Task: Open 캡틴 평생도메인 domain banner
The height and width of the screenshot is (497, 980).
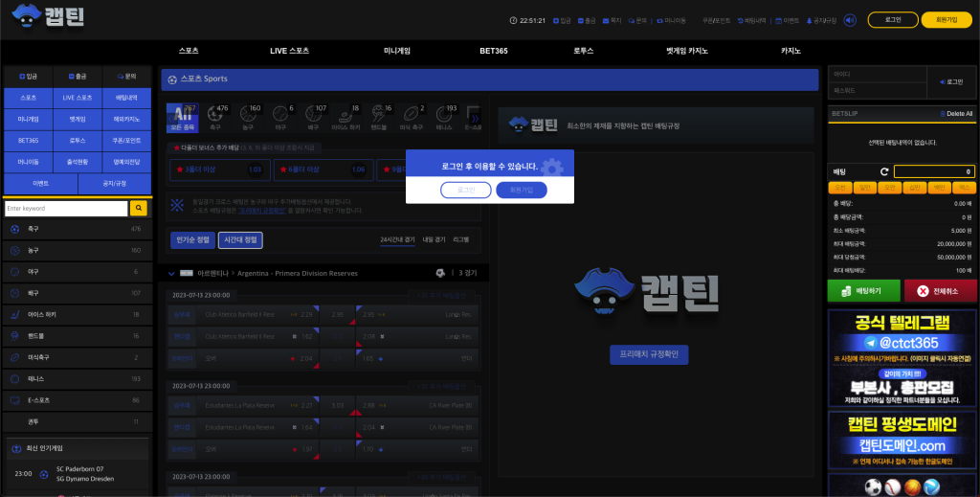Action: point(902,441)
